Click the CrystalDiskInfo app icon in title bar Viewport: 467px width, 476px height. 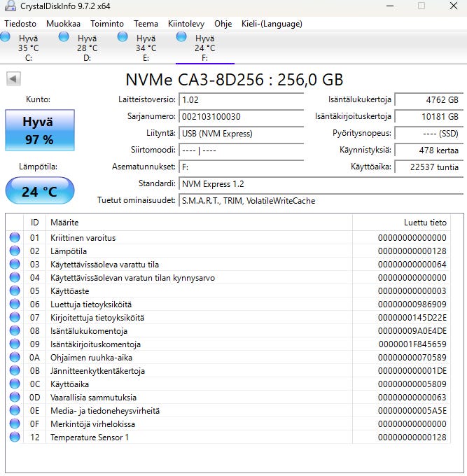pos(10,6)
